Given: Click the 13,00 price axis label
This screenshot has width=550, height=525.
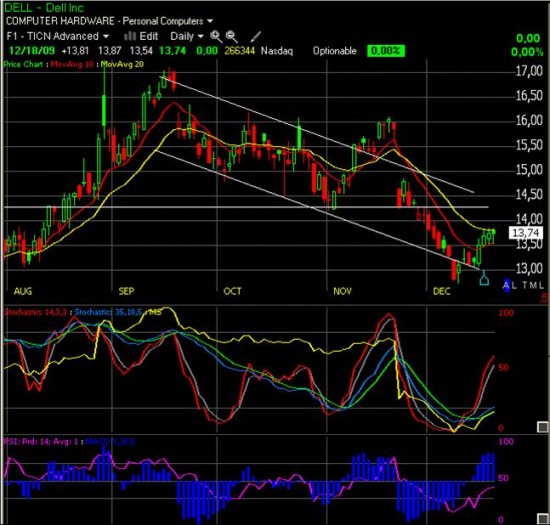Looking at the screenshot, I should 529,268.
